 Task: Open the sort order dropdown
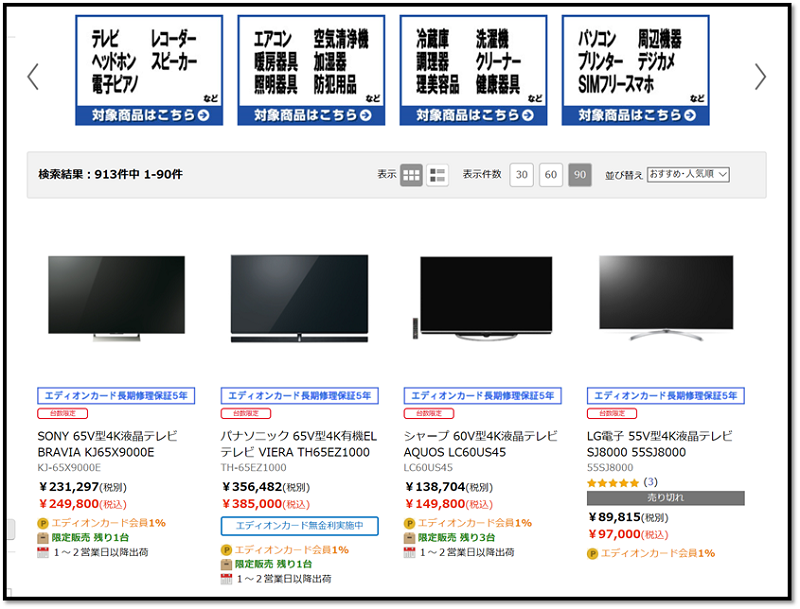(x=688, y=174)
